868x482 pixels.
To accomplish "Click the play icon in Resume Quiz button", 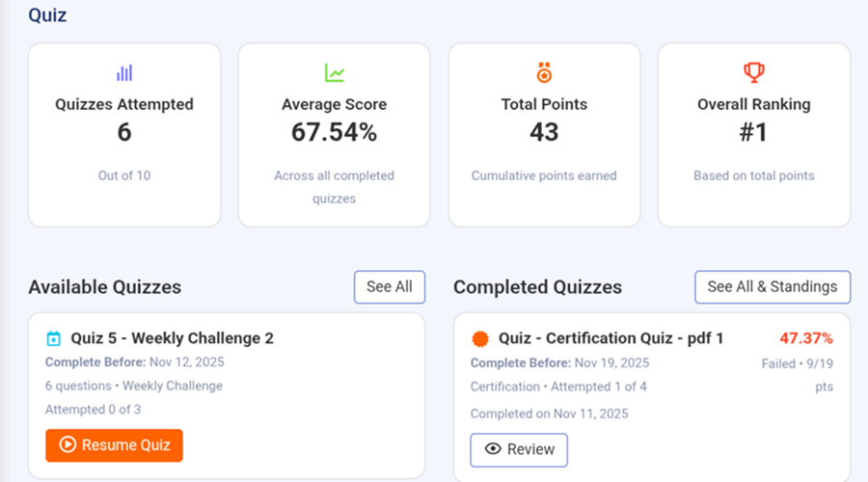I will tap(68, 445).
